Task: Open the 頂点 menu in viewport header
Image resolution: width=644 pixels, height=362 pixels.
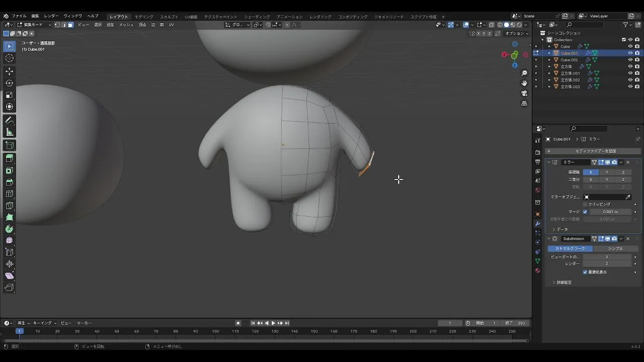Action: pyautogui.click(x=142, y=25)
